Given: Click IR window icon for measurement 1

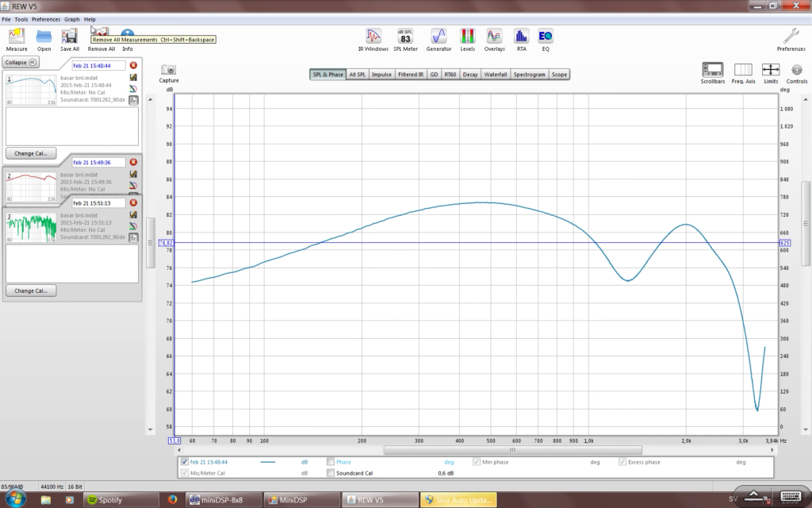Looking at the screenshot, I should tap(133, 100).
